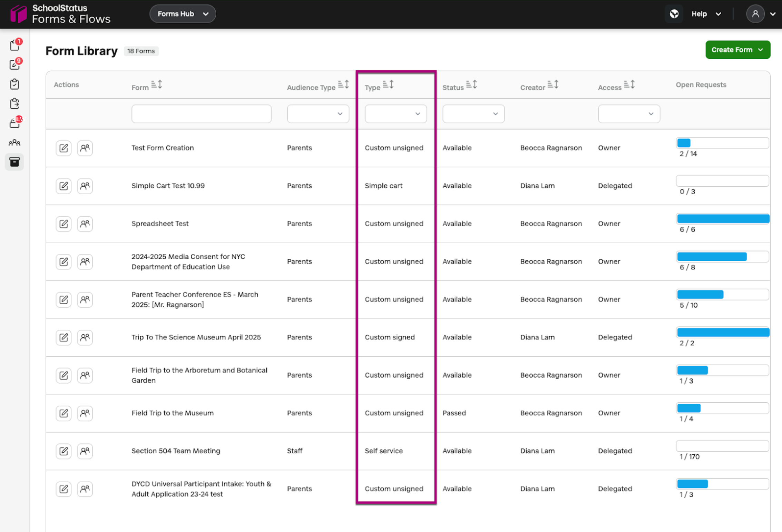Click the 18 Forms count badge
This screenshot has height=532, width=782.
(x=141, y=51)
